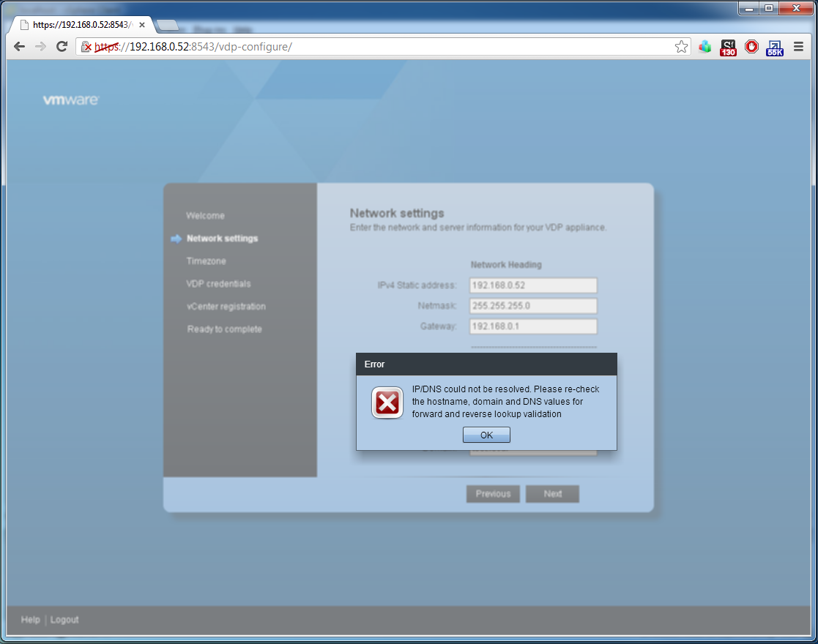Open the blue extension showing 55K badge
Screen dimensions: 818x644
tap(775, 48)
